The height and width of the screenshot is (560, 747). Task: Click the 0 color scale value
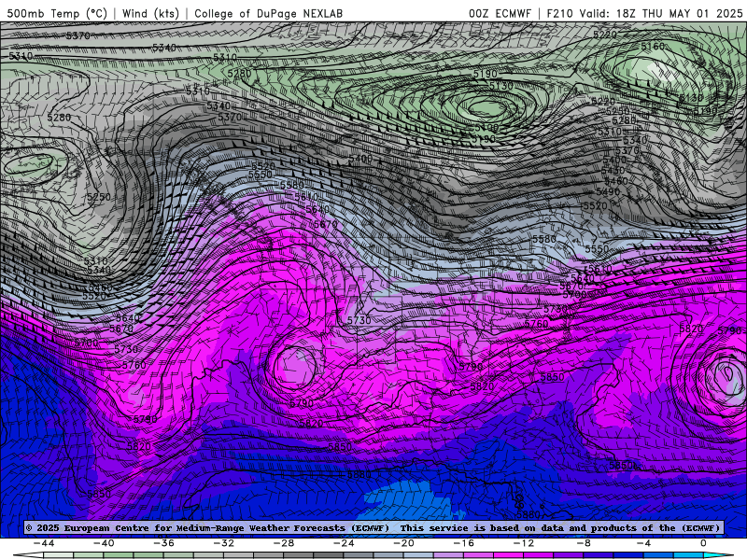704,543
